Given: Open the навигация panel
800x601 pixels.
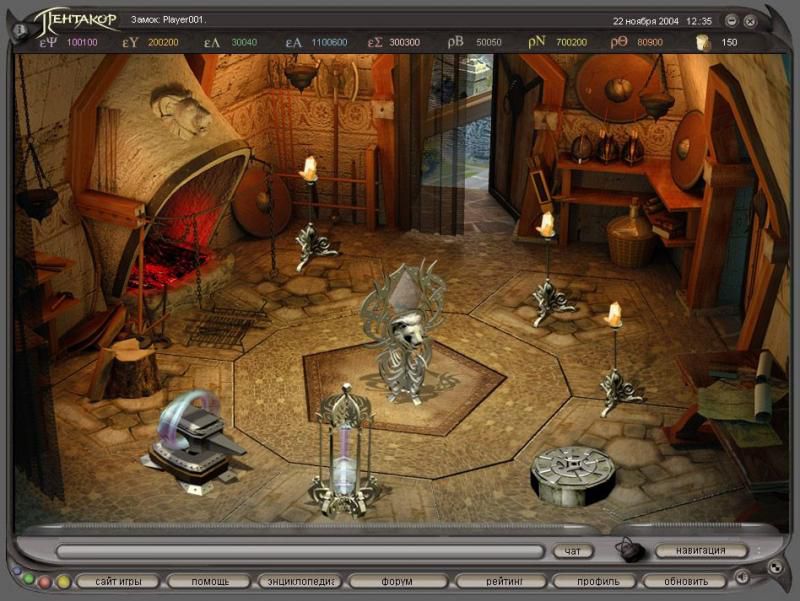Looking at the screenshot, I should click(703, 550).
